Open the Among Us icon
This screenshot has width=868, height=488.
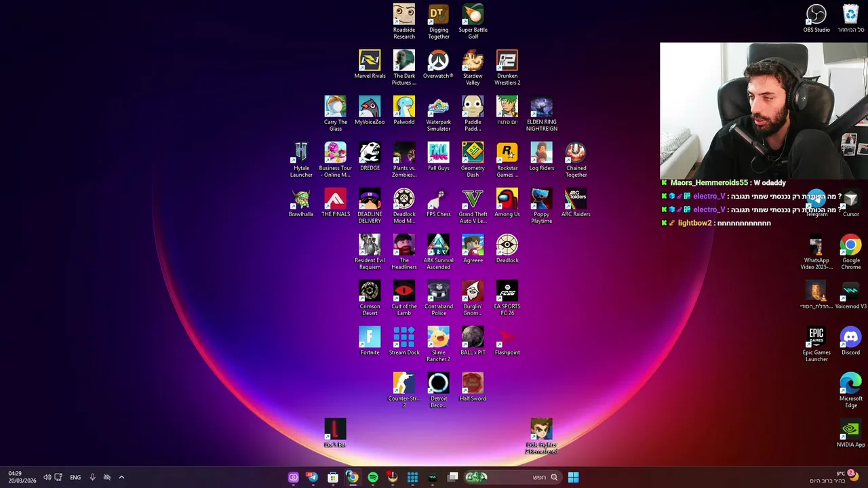[507, 203]
